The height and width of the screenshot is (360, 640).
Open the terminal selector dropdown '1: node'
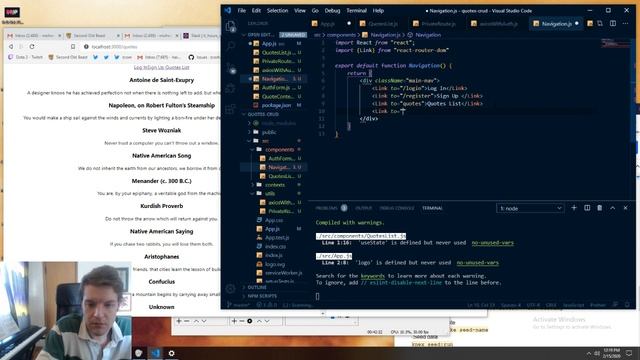tap(530, 208)
